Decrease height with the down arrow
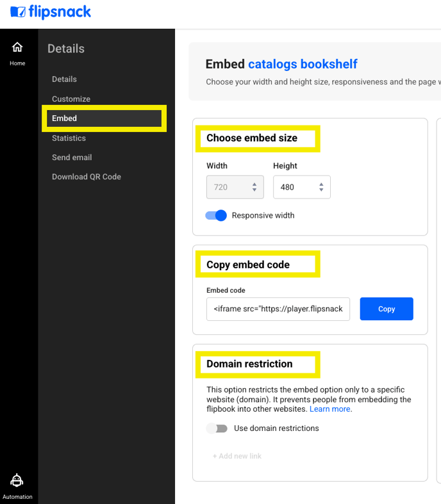 (x=321, y=190)
